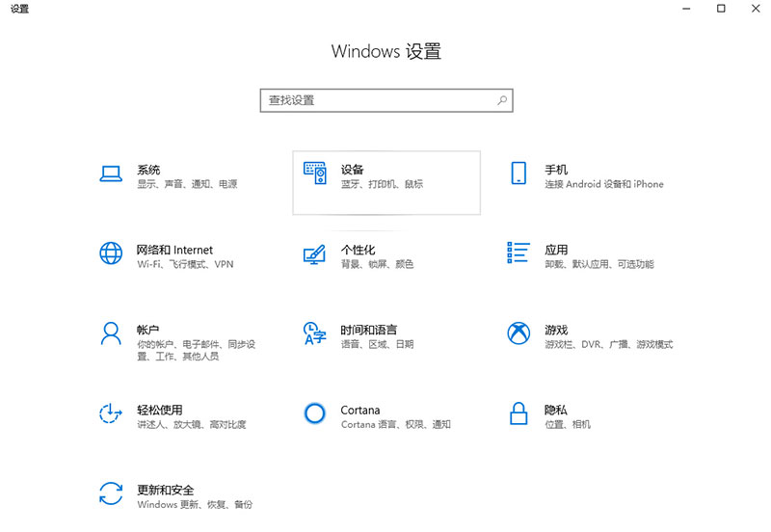The height and width of the screenshot is (532, 771).
Task: Open the 手机 settings title
Action: pos(556,170)
